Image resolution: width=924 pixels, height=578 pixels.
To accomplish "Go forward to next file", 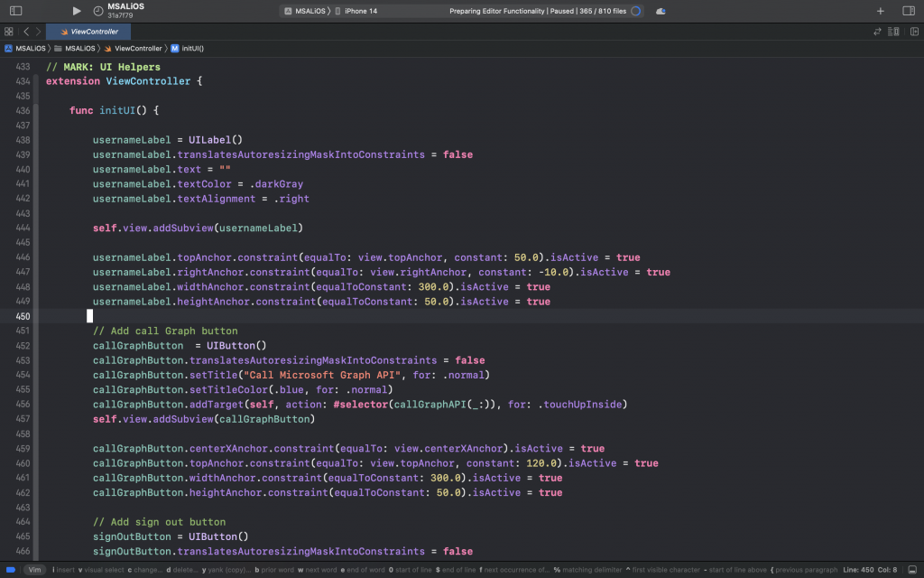I will pos(38,32).
